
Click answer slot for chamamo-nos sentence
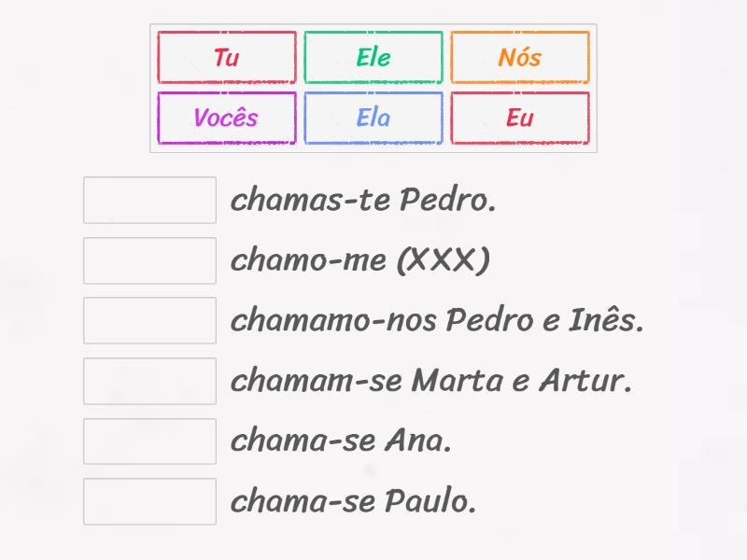(149, 320)
